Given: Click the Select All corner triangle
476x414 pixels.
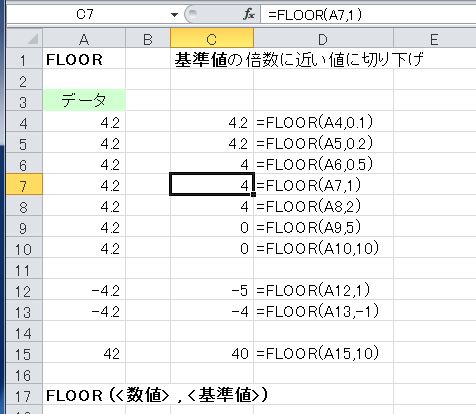Looking at the screenshot, I should tap(24, 39).
